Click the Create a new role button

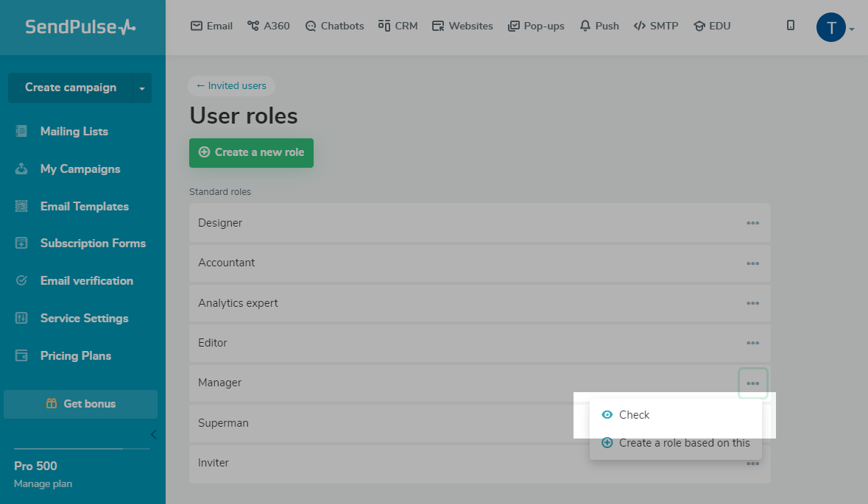(251, 153)
